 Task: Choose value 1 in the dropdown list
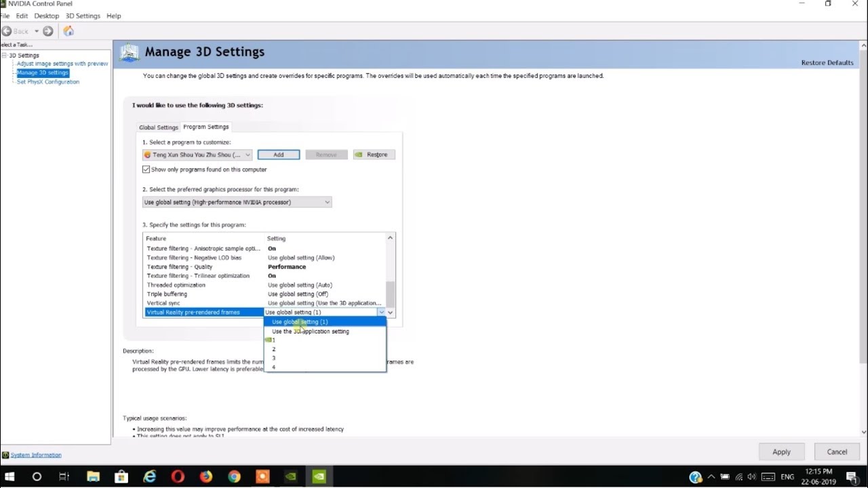325,340
